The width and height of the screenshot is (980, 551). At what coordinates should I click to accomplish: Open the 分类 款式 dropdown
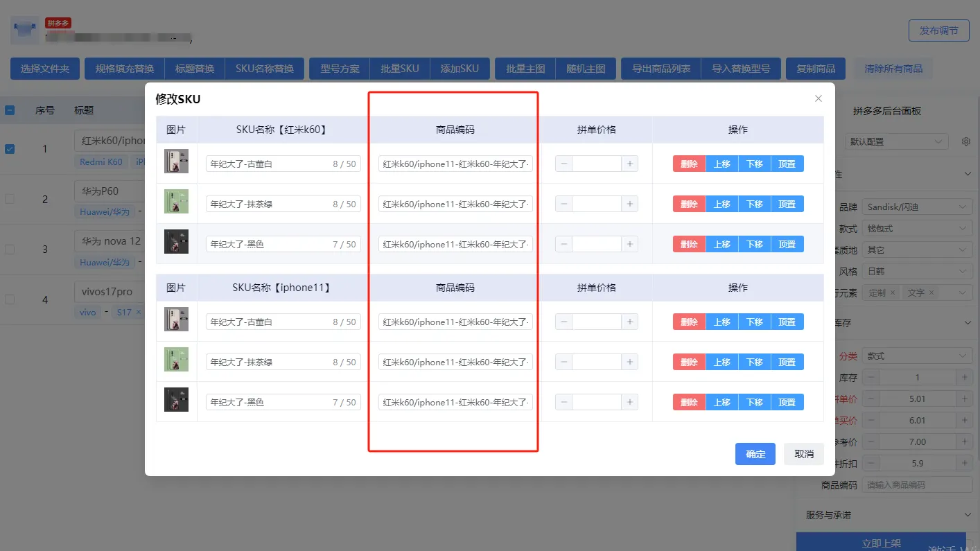pos(916,356)
